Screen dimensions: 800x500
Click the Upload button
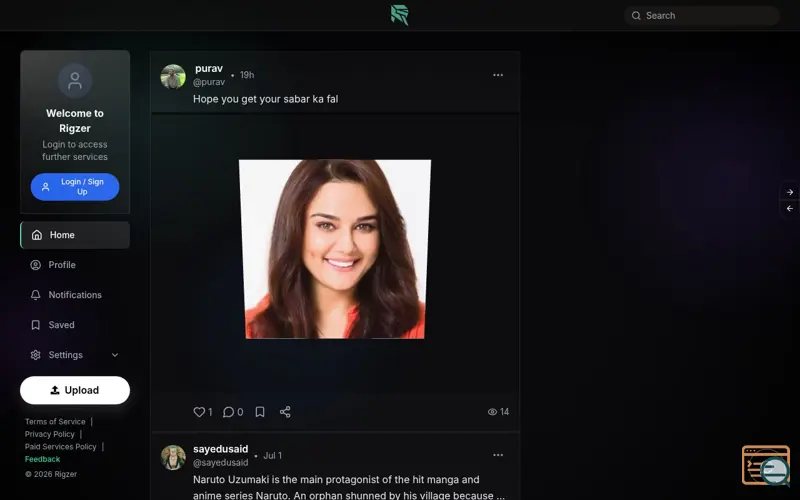(x=75, y=390)
